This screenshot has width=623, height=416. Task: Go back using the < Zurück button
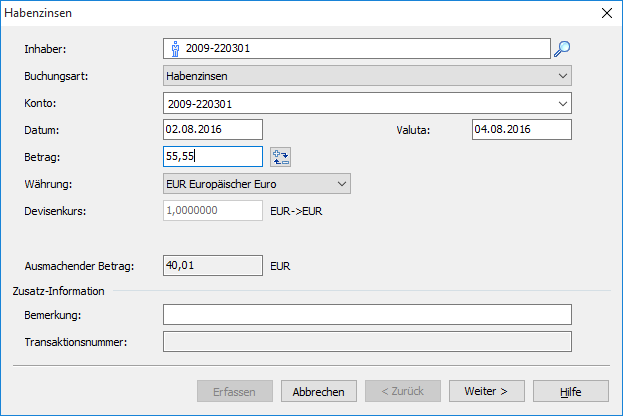[x=402, y=391]
